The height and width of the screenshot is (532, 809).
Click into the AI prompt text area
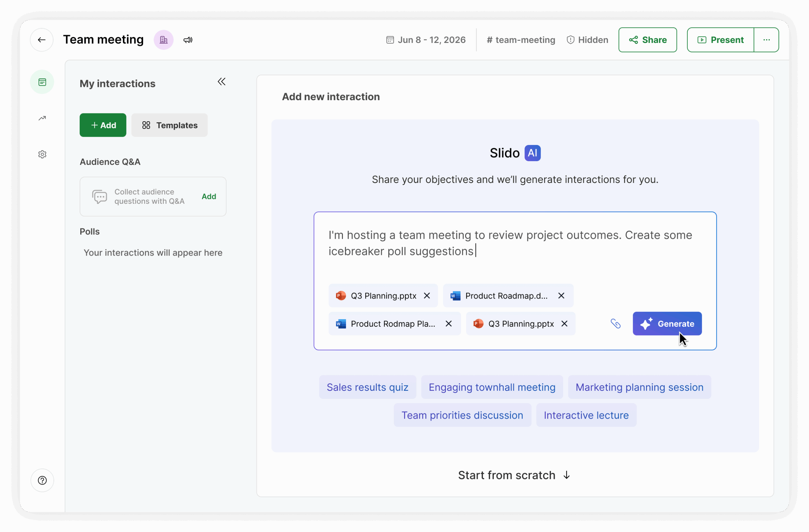pos(515,243)
